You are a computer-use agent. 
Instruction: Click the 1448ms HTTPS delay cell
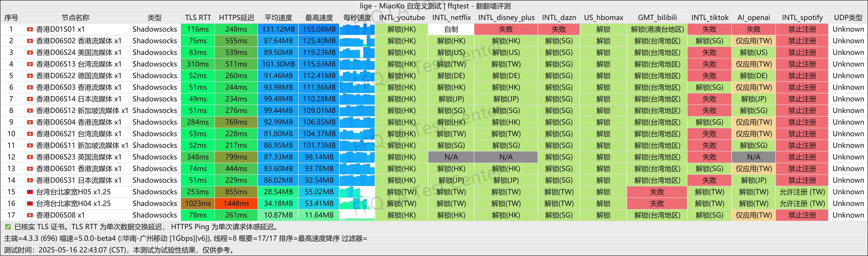click(236, 204)
